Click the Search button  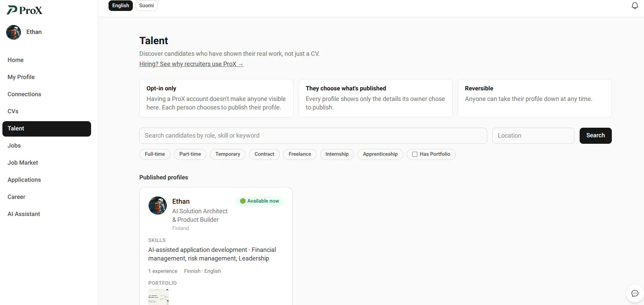595,136
